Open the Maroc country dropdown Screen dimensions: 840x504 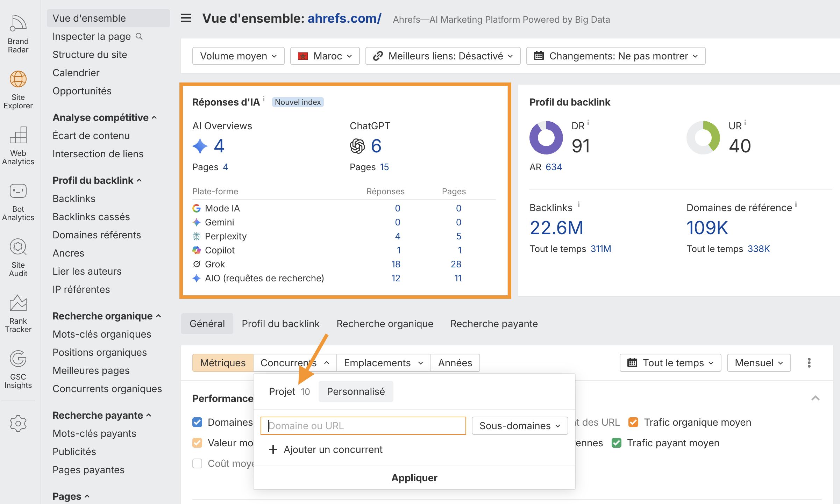325,56
